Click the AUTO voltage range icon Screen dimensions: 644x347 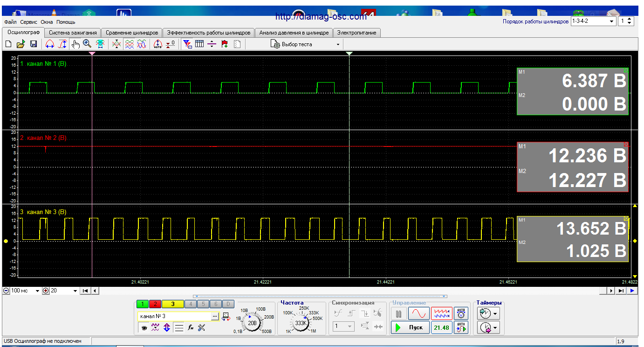[x=461, y=313]
